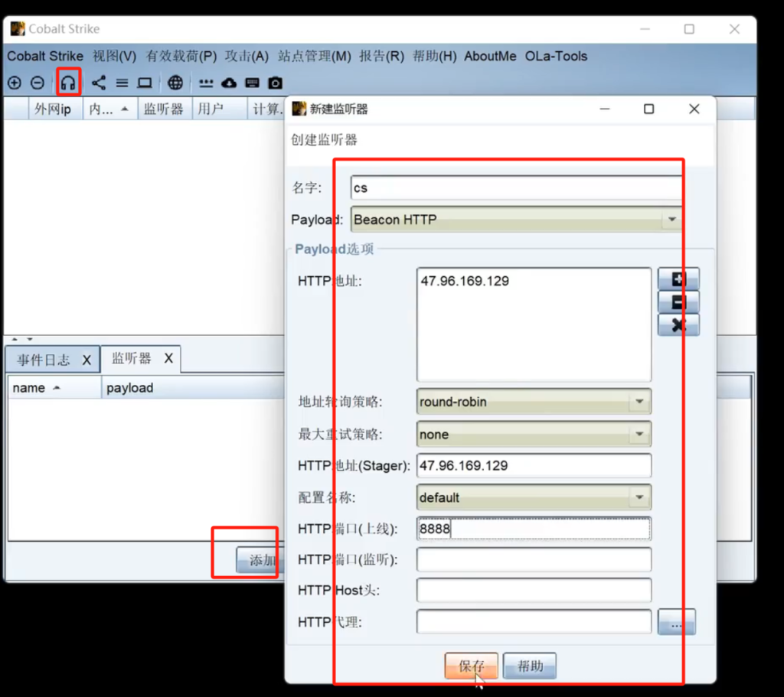784x697 pixels.
Task: Remove an HTTP address with the minus button
Action: [x=678, y=301]
